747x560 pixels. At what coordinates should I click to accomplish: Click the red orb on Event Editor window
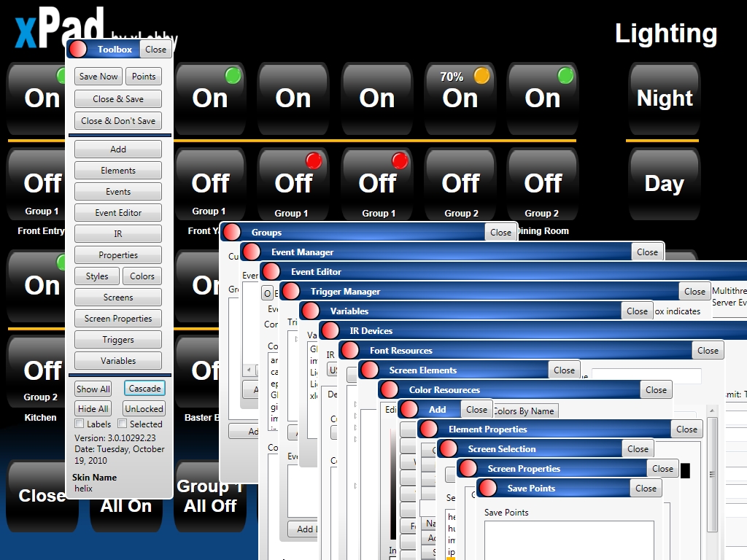(x=271, y=271)
